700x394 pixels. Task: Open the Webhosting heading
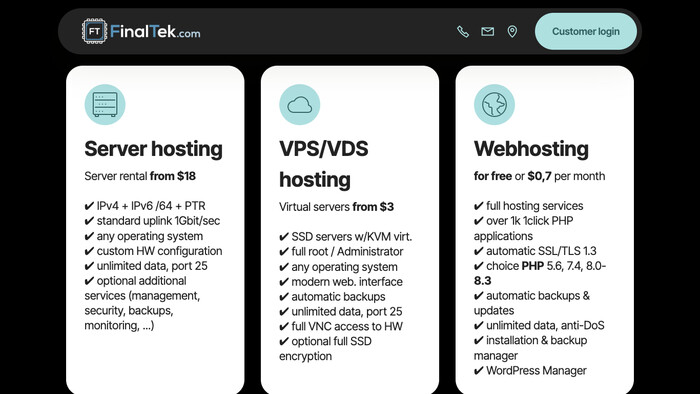[531, 149]
